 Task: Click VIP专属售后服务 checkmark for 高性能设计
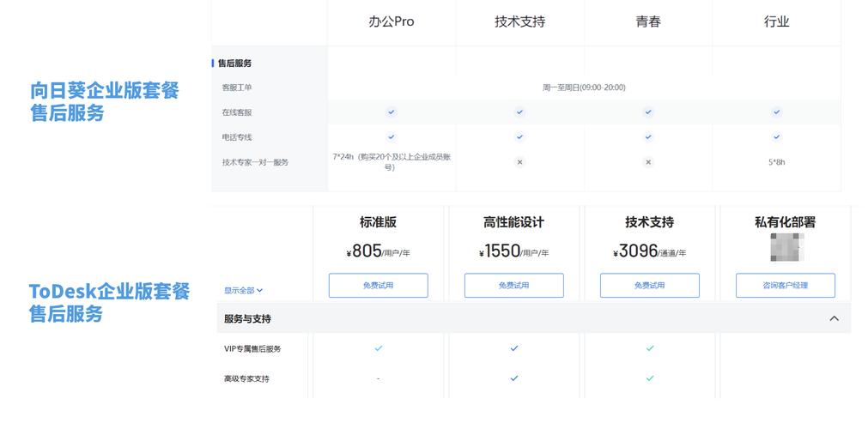513,348
